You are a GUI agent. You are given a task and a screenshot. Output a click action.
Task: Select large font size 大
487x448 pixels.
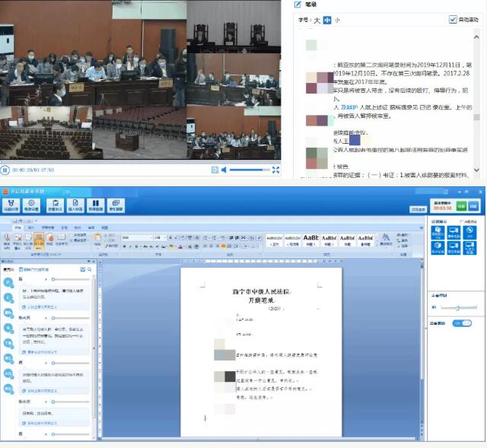pos(317,21)
